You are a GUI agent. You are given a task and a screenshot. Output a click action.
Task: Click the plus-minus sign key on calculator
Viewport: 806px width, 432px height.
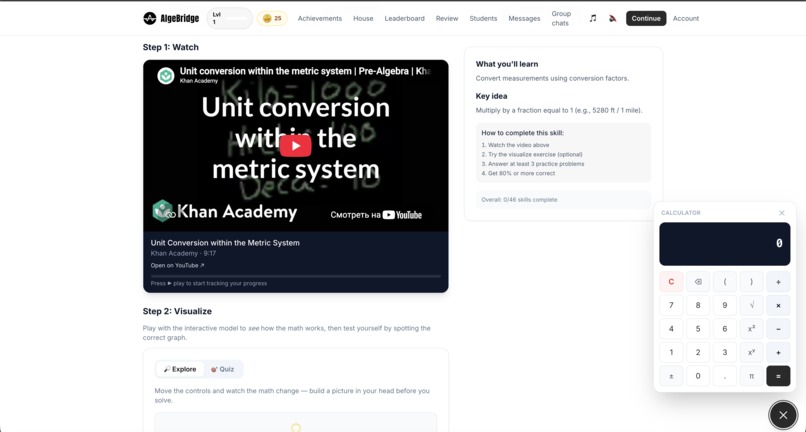[671, 376]
